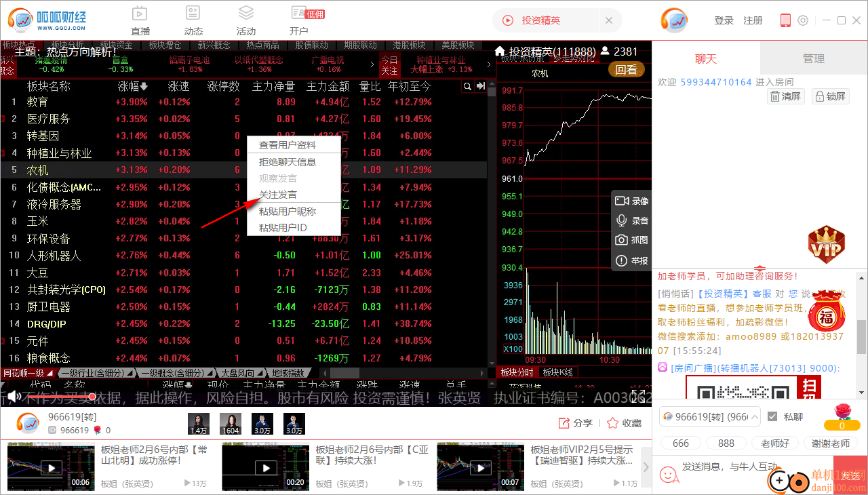868x495 pixels.
Task: Click the VIP crown badge
Action: [x=826, y=244]
